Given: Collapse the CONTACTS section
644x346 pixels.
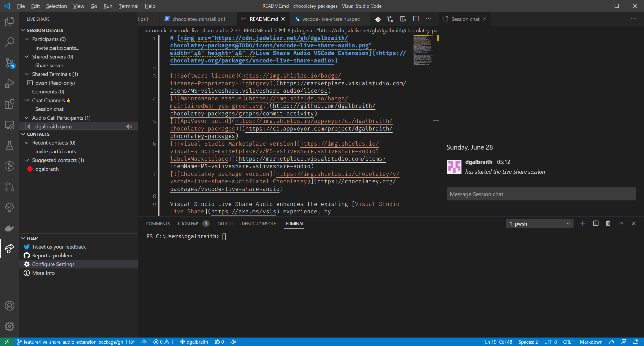Looking at the screenshot, I should [23, 134].
